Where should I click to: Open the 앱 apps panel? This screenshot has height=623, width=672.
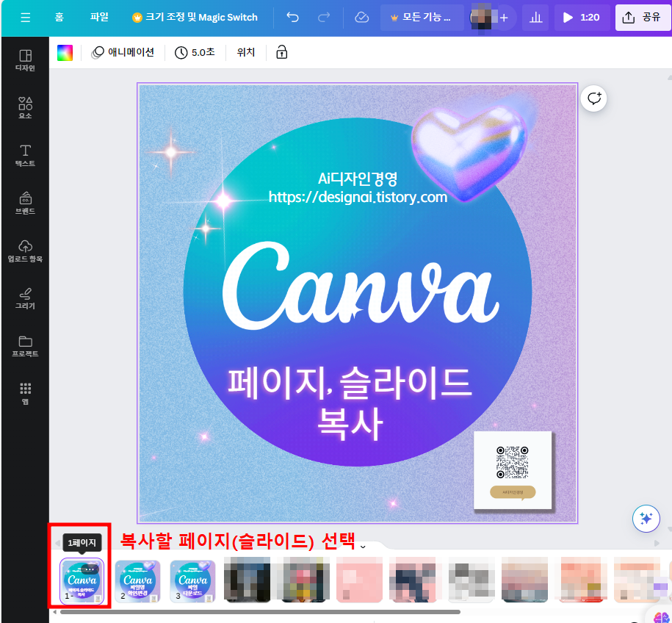25,394
